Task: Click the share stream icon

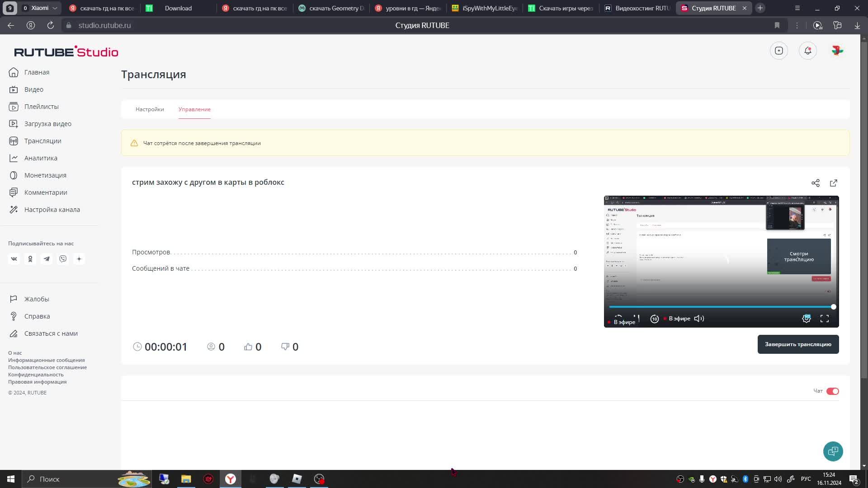Action: point(815,183)
